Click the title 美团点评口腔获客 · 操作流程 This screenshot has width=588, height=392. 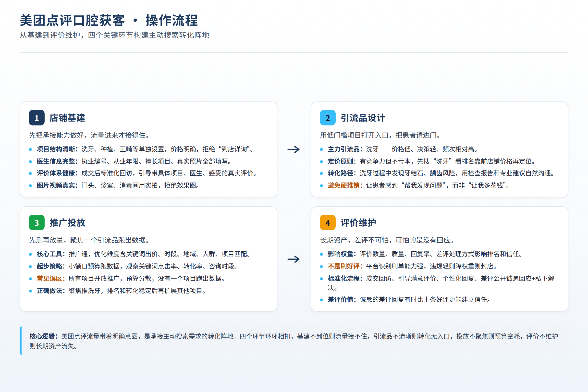click(109, 21)
